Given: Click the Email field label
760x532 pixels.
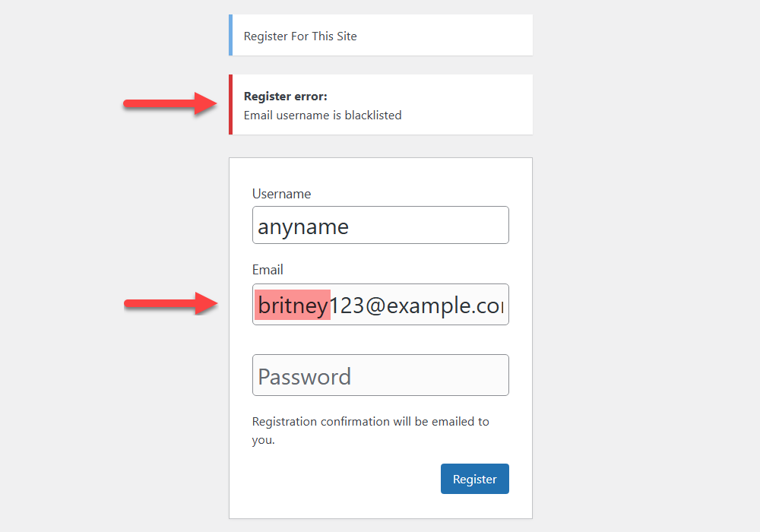Looking at the screenshot, I should click(x=268, y=270).
